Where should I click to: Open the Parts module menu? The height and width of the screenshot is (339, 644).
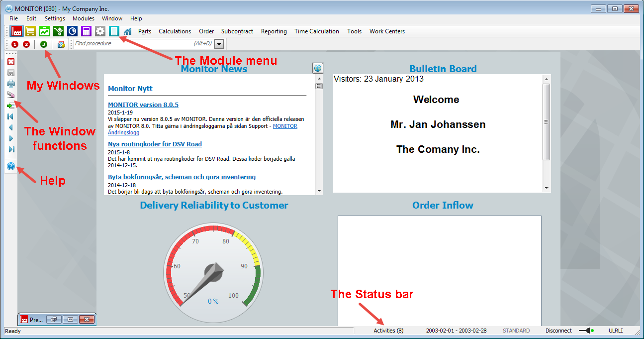coord(145,31)
